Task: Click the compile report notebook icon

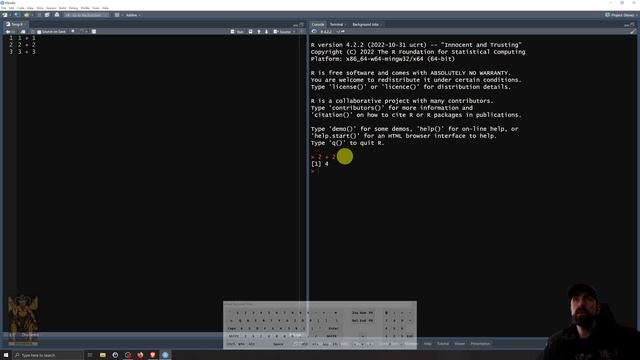Action: [x=94, y=31]
